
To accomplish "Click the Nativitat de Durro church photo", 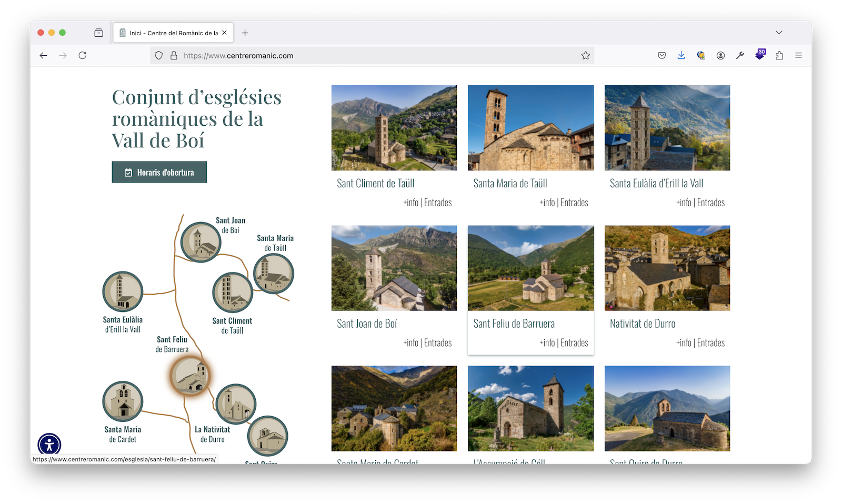I will point(667,268).
